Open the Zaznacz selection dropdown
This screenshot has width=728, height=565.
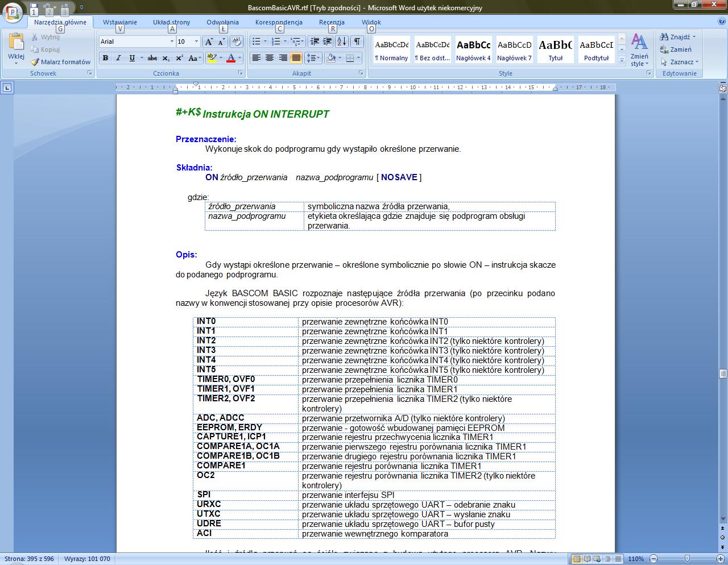tap(679, 62)
